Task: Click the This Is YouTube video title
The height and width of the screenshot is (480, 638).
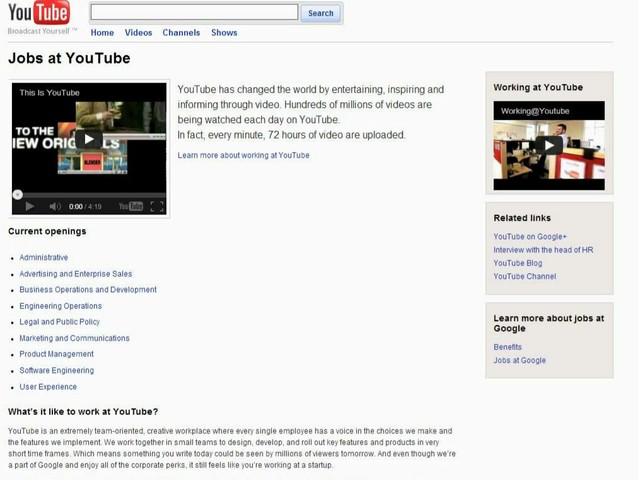Action: [x=49, y=93]
